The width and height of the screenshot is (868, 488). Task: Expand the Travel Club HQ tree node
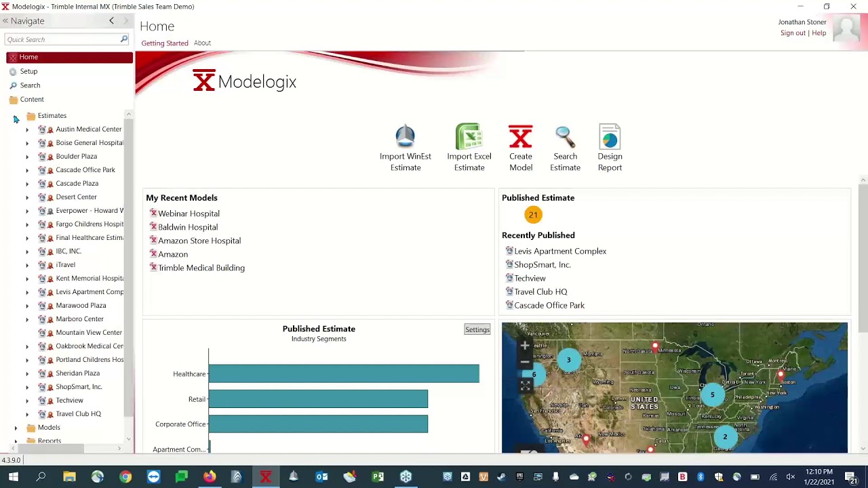[x=27, y=414]
